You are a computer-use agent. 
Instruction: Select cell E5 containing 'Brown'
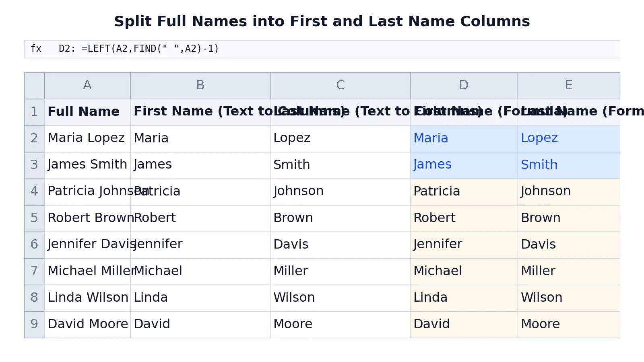tap(569, 218)
